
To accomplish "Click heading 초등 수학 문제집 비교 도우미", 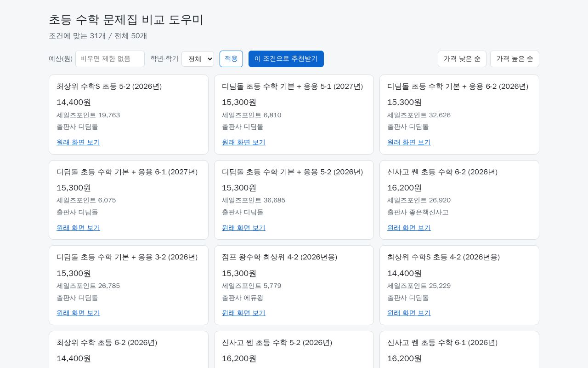I will pos(126,20).
